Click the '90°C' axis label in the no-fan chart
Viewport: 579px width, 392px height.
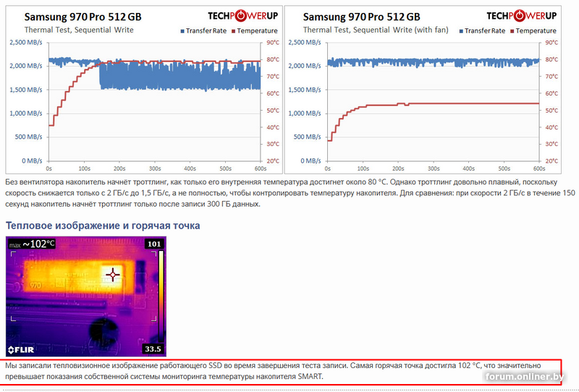(273, 43)
